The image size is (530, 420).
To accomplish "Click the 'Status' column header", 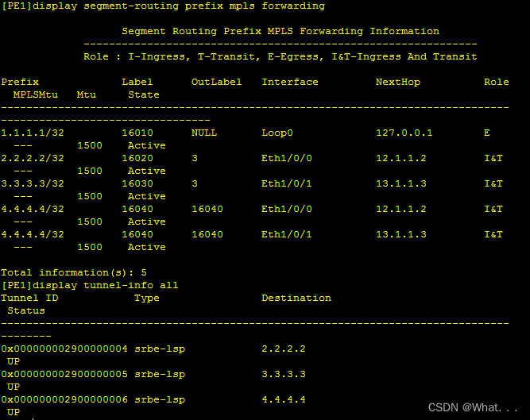I will (x=26, y=310).
